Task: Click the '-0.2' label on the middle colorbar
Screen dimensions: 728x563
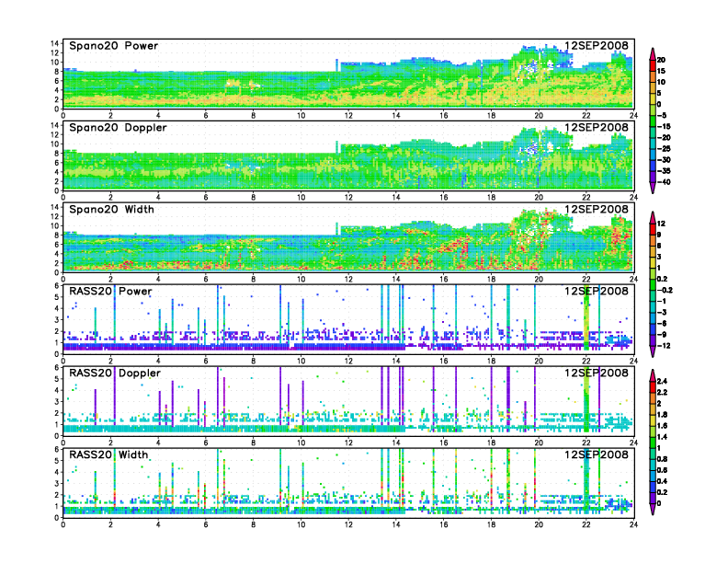Action: 665,291
